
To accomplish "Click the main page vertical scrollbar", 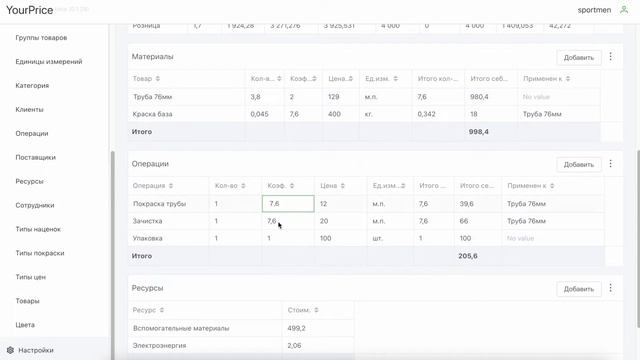I will (638, 239).
